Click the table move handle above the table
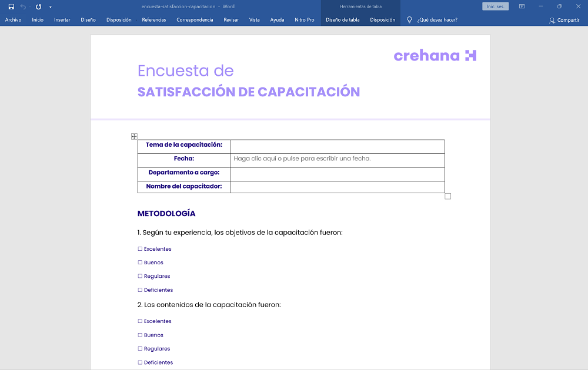 pyautogui.click(x=134, y=136)
